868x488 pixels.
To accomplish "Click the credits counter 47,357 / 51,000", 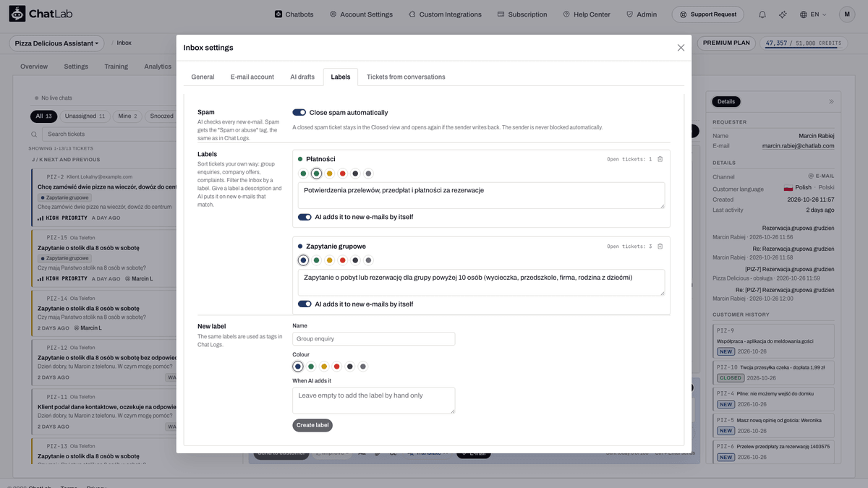I will pyautogui.click(x=804, y=43).
